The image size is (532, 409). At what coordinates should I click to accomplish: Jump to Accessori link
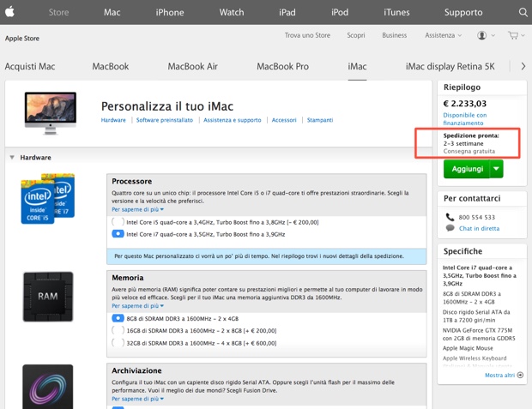point(284,120)
